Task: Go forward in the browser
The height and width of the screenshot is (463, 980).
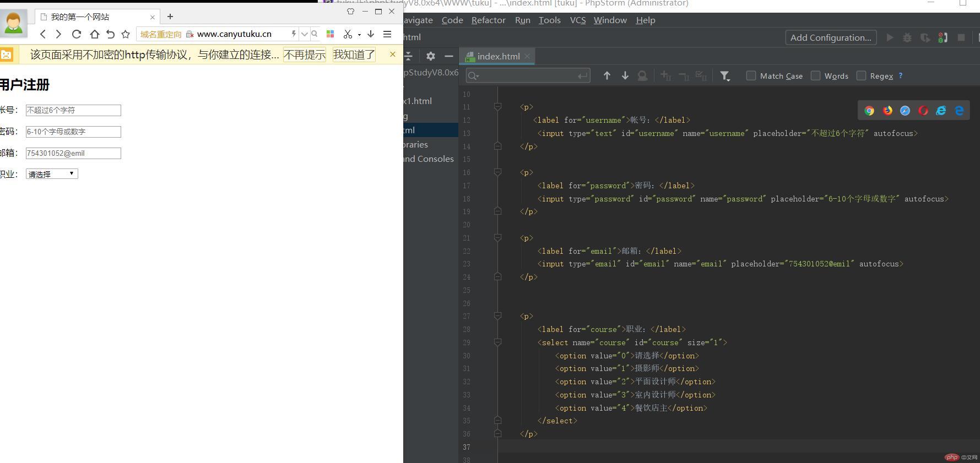Action: click(x=58, y=34)
